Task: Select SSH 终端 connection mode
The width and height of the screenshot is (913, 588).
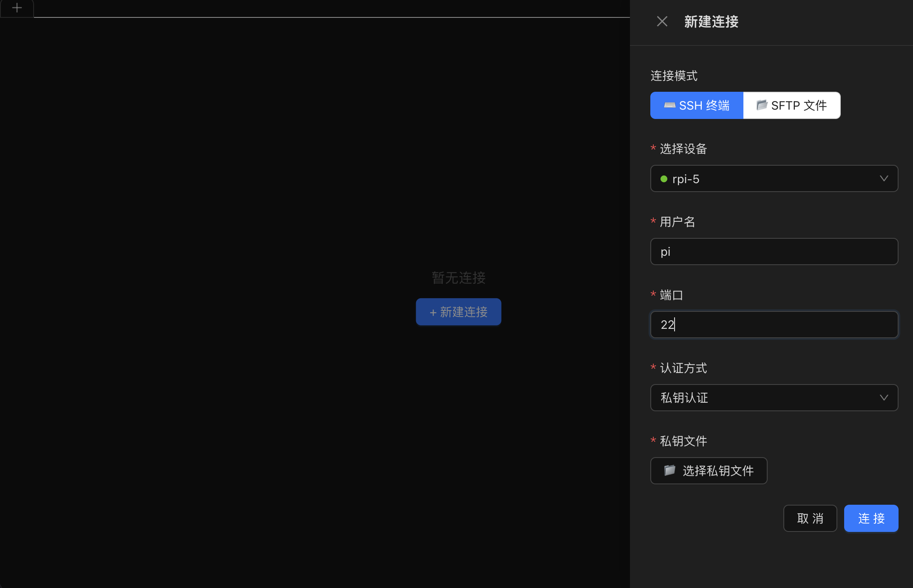Action: tap(697, 105)
